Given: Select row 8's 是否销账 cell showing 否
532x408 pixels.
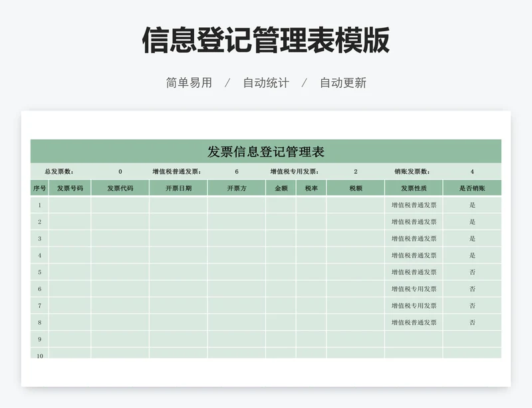Looking at the screenshot, I should [472, 323].
